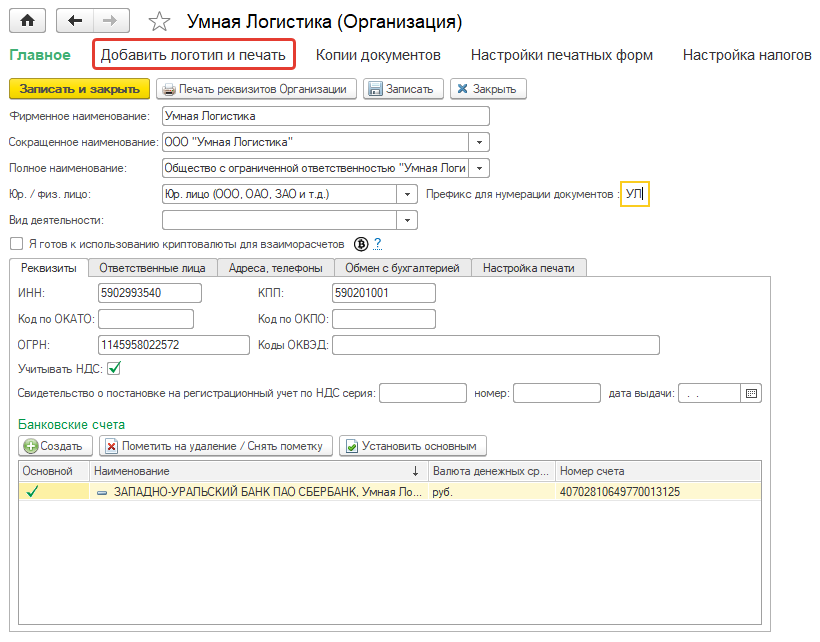Expand Вид деятельности dropdown
The image size is (820, 642).
[407, 221]
